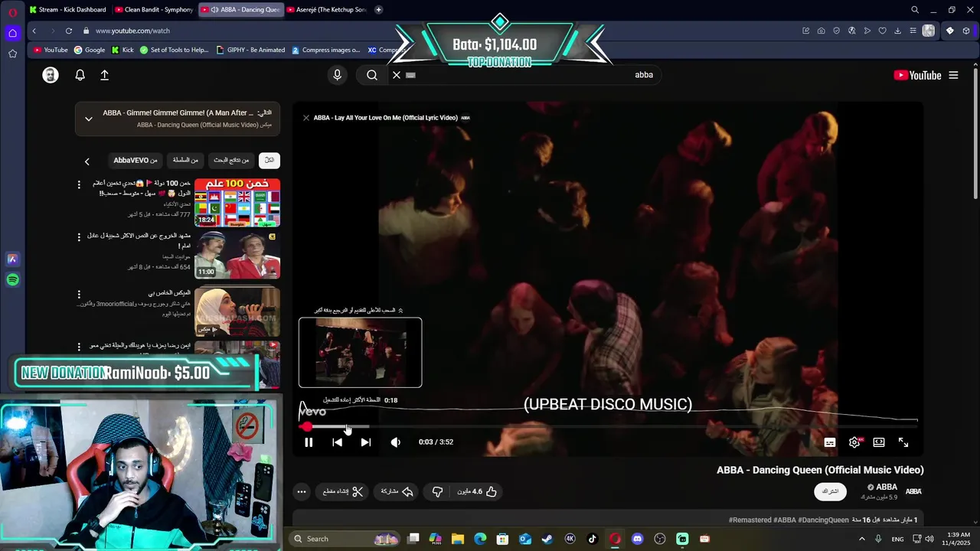Screen dimensions: 980x551
Task: Open Opera sidebar bookmarks star
Action: [12, 54]
